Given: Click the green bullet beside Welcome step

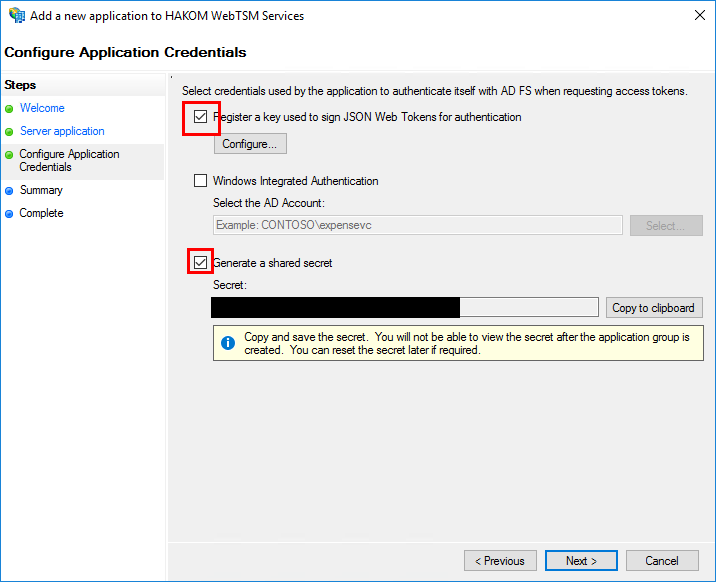Looking at the screenshot, I should tap(10, 109).
